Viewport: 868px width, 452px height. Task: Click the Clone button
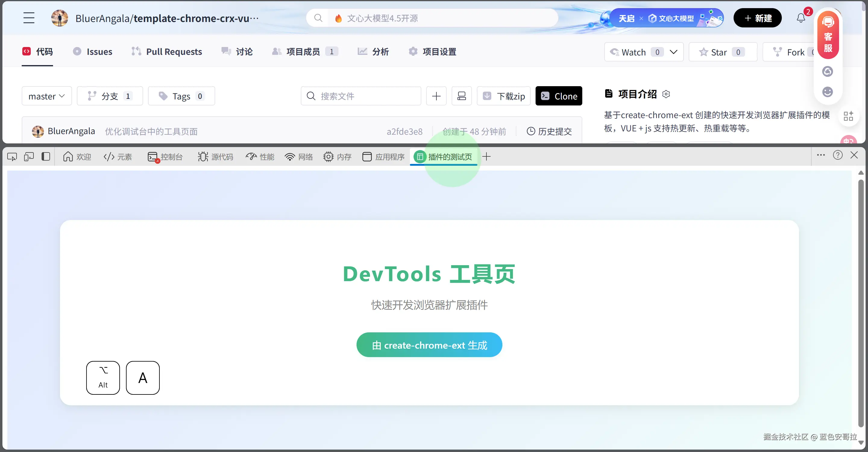pos(559,96)
